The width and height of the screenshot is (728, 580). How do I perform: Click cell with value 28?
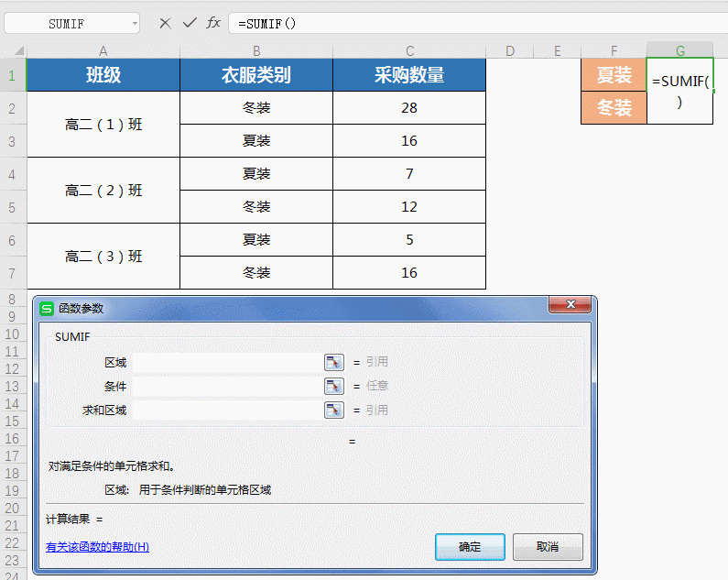(x=409, y=108)
